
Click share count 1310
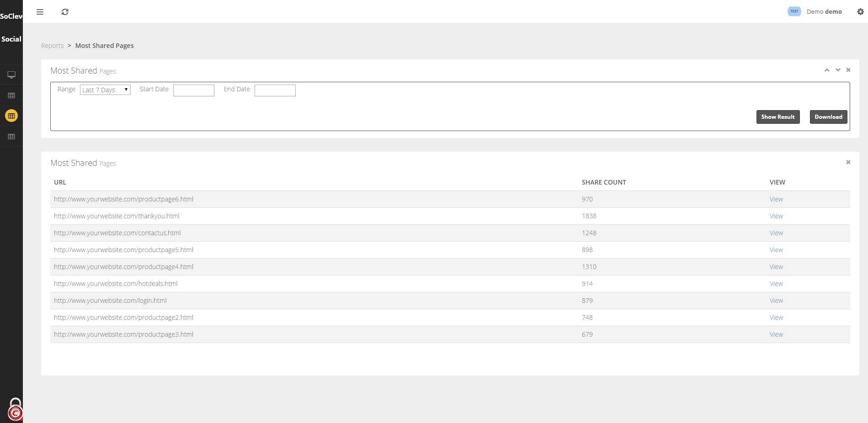[x=589, y=267]
